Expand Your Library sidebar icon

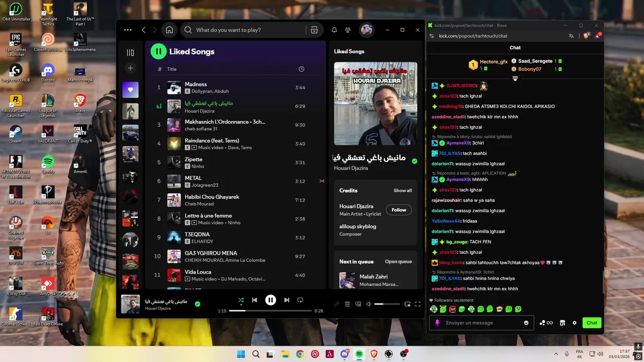(130, 52)
